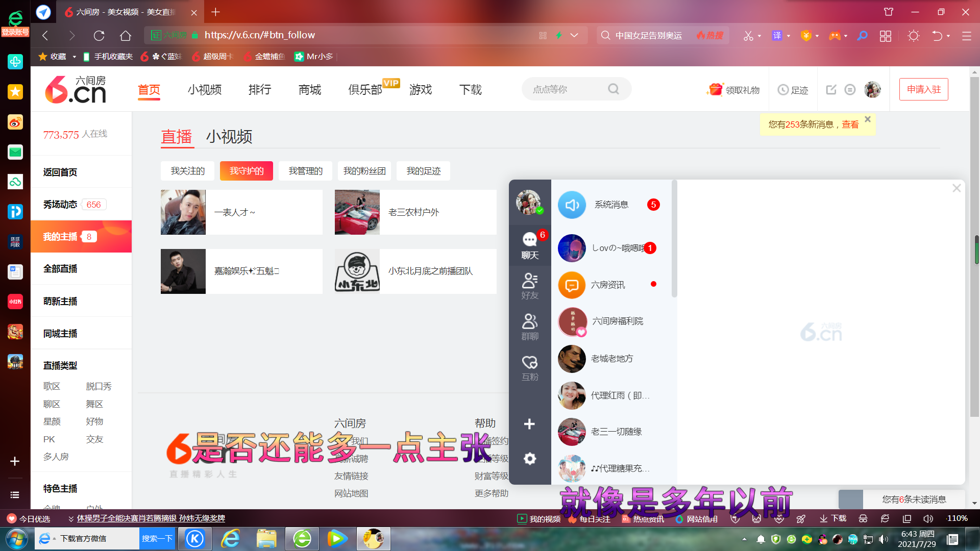Select the 我的足迹 filter tab
Viewport: 980px width, 551px height.
423,171
